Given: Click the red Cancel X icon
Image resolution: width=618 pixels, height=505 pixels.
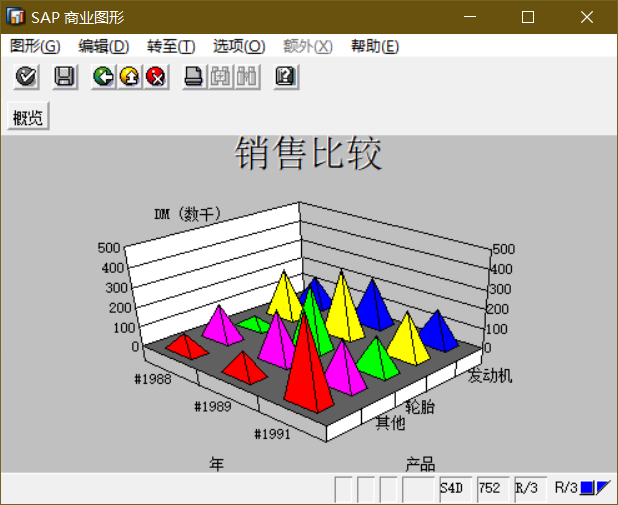Looking at the screenshot, I should 156,76.
